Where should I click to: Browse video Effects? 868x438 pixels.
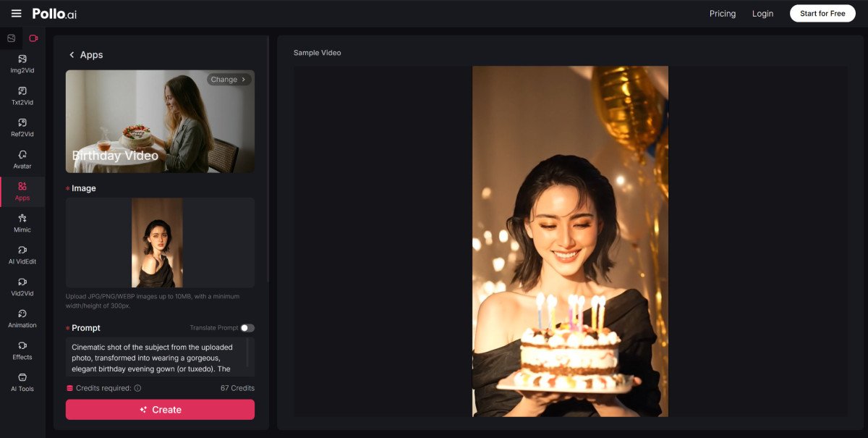22,352
